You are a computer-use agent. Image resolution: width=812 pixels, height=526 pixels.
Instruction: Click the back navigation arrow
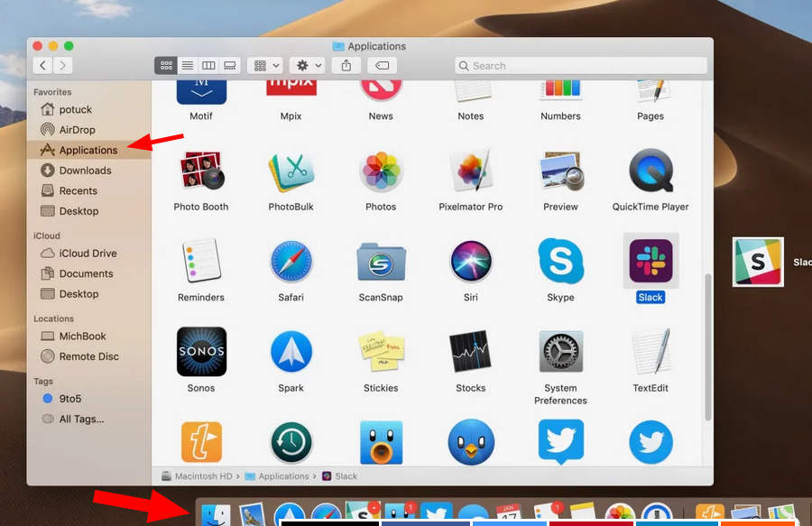(42, 66)
